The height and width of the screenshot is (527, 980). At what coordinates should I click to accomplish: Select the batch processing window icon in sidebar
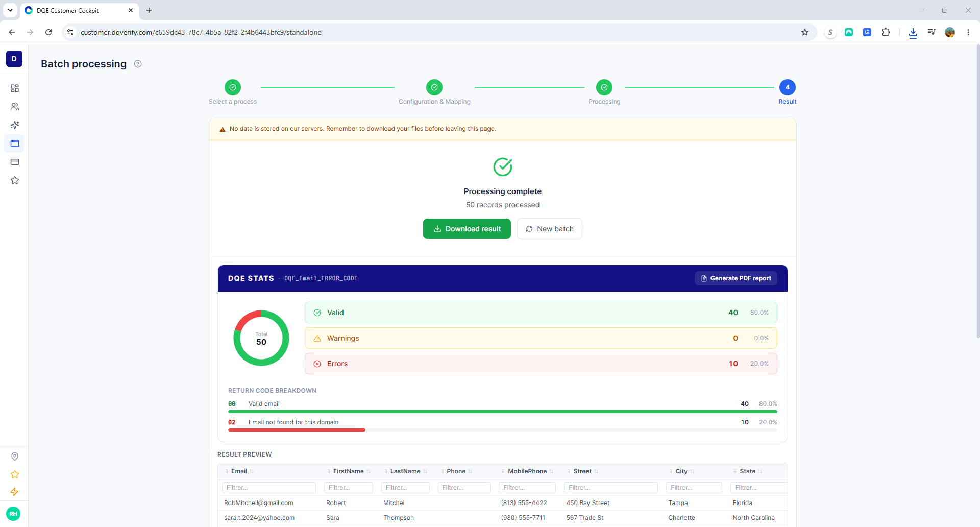point(15,143)
